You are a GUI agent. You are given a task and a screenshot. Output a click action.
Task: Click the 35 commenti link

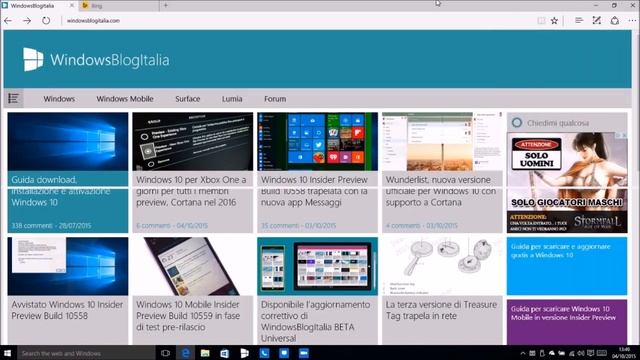(280, 225)
